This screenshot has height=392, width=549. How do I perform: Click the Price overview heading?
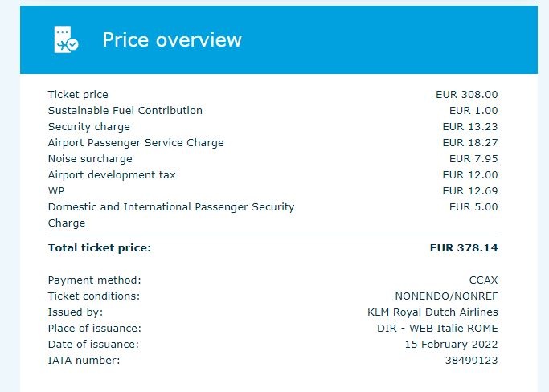[172, 39]
